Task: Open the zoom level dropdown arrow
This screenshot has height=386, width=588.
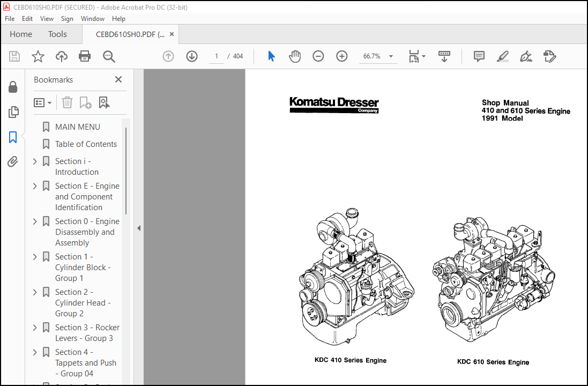Action: 391,56
